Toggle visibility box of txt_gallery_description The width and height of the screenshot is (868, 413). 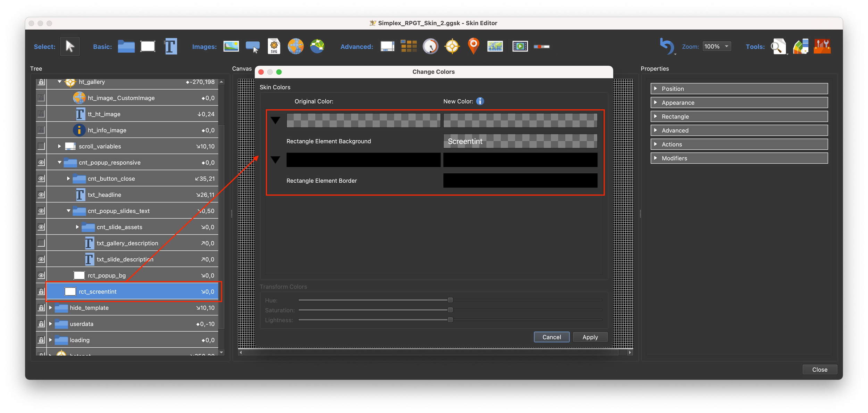41,243
